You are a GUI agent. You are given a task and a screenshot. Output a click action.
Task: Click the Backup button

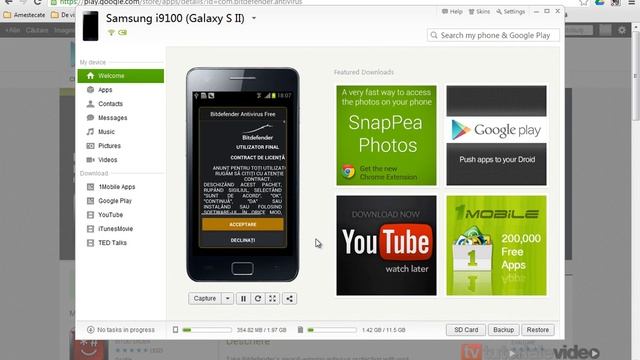(x=503, y=330)
